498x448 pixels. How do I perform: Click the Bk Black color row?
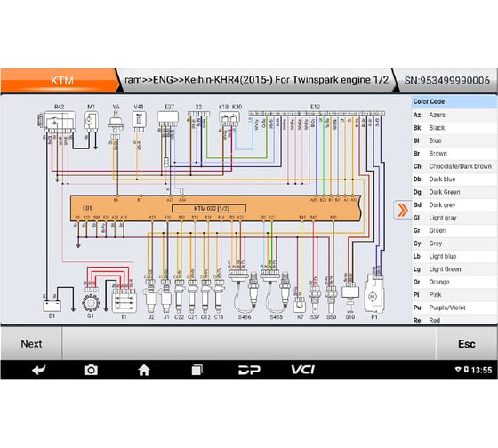click(454, 128)
